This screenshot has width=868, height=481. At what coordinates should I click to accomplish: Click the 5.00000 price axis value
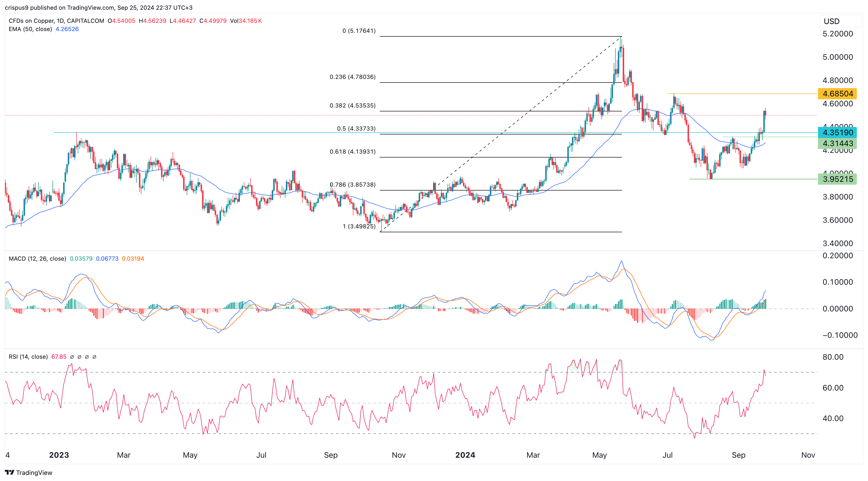tap(838, 57)
